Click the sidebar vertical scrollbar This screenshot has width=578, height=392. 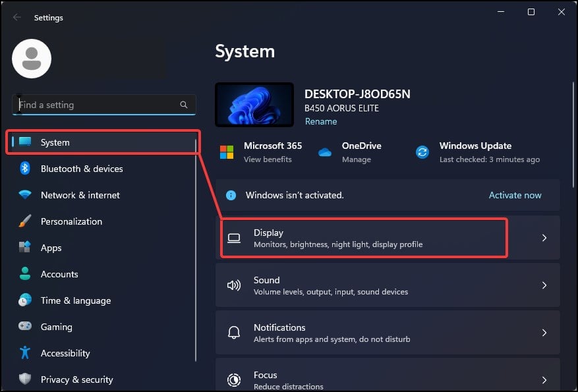[x=196, y=250]
